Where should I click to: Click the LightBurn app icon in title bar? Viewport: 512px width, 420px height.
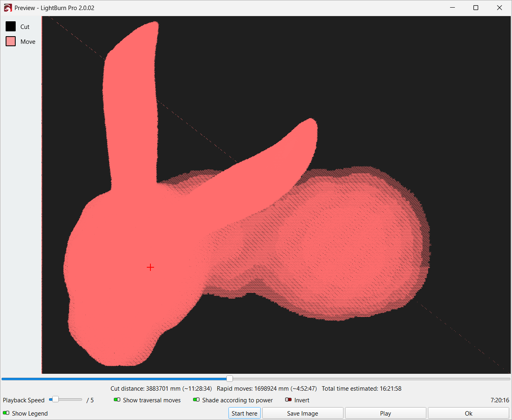tap(8, 8)
